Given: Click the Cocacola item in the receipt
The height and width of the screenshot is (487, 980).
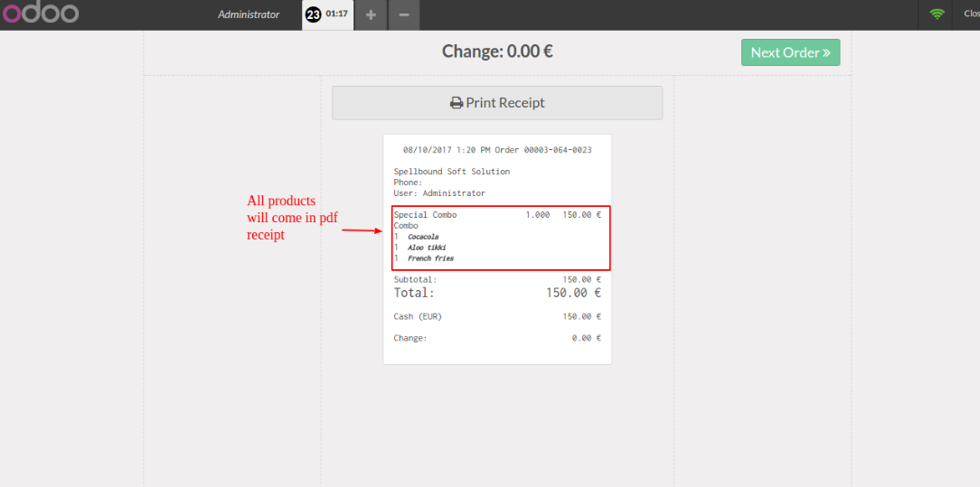Looking at the screenshot, I should [423, 237].
